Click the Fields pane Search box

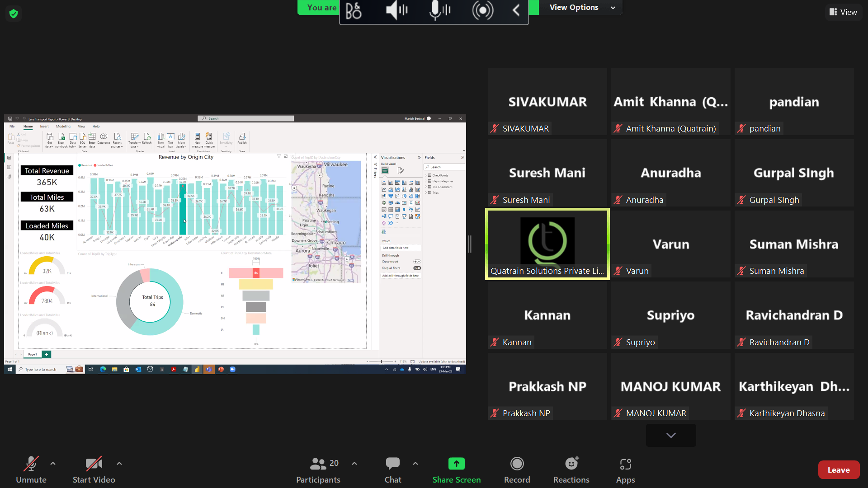pyautogui.click(x=444, y=167)
